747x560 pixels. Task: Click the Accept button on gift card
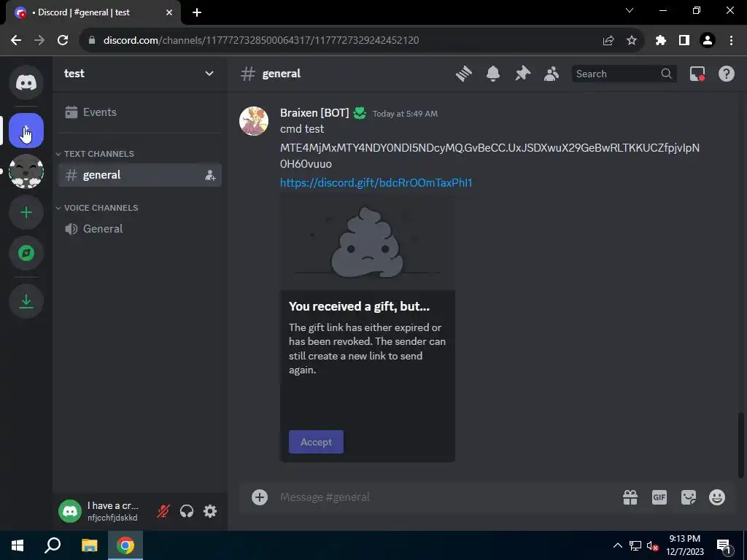[x=316, y=442]
